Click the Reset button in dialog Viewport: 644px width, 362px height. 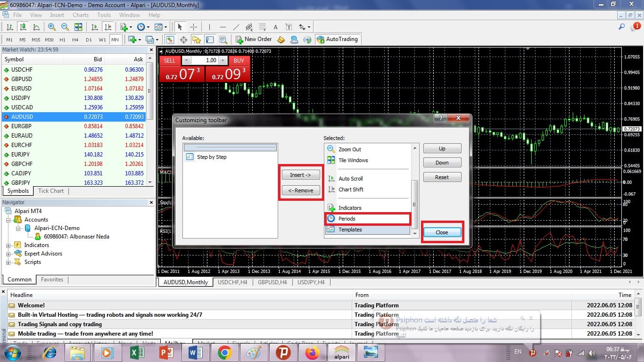[x=442, y=177]
